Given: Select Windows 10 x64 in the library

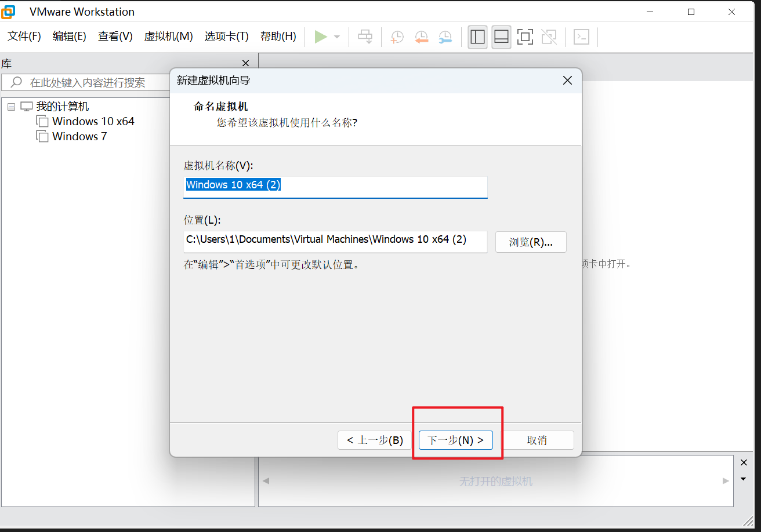Looking at the screenshot, I should pyautogui.click(x=93, y=122).
